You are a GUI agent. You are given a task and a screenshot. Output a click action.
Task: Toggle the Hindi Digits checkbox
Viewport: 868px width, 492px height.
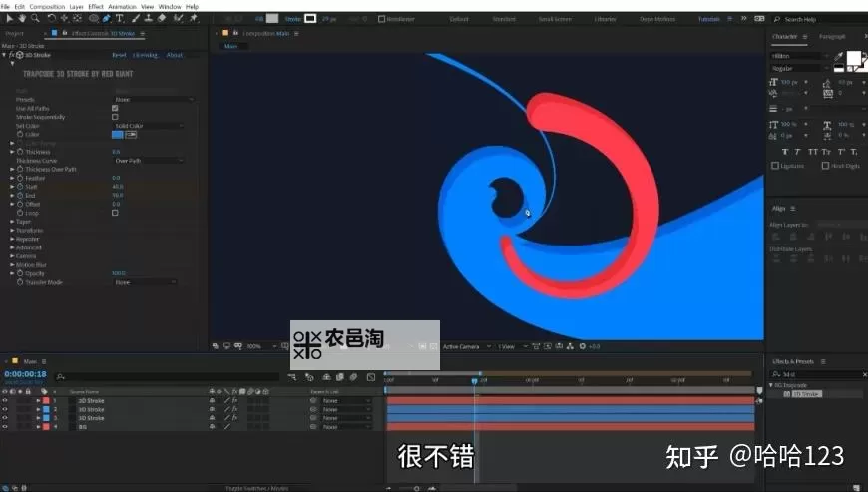coord(825,166)
